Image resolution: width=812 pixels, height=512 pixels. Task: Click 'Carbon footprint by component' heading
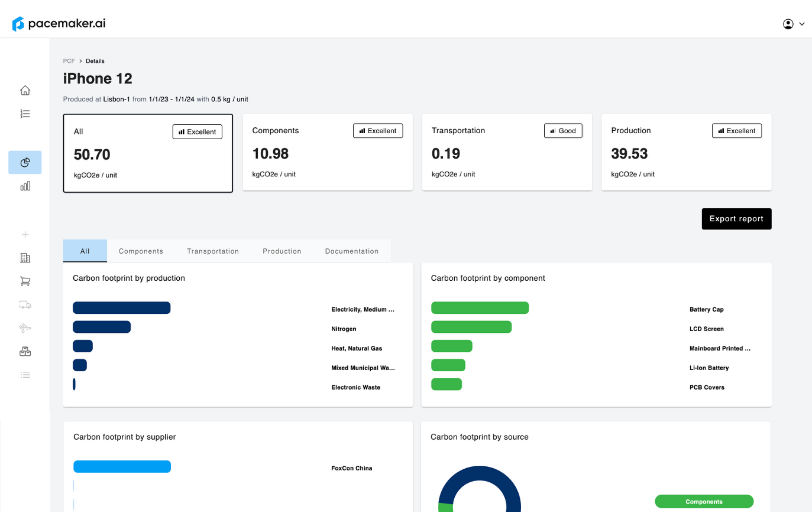pos(488,278)
